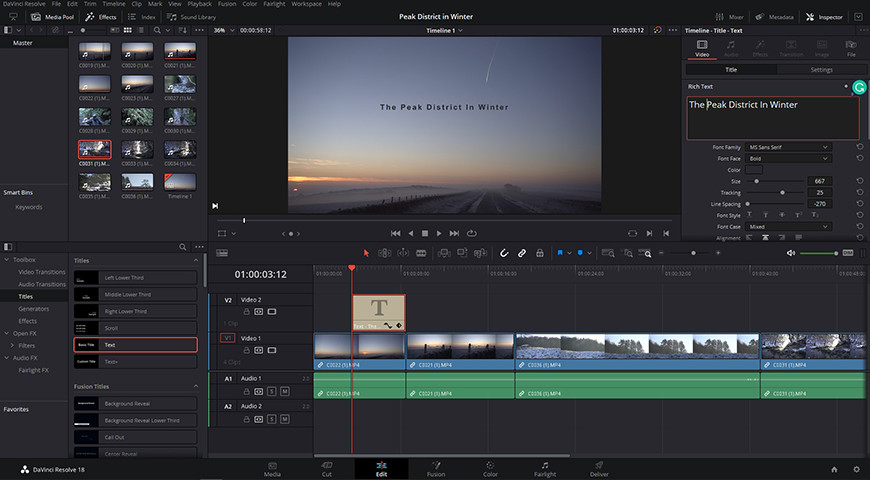Open the Fairlight menu
Viewport: 870px width, 480px height.
click(274, 4)
